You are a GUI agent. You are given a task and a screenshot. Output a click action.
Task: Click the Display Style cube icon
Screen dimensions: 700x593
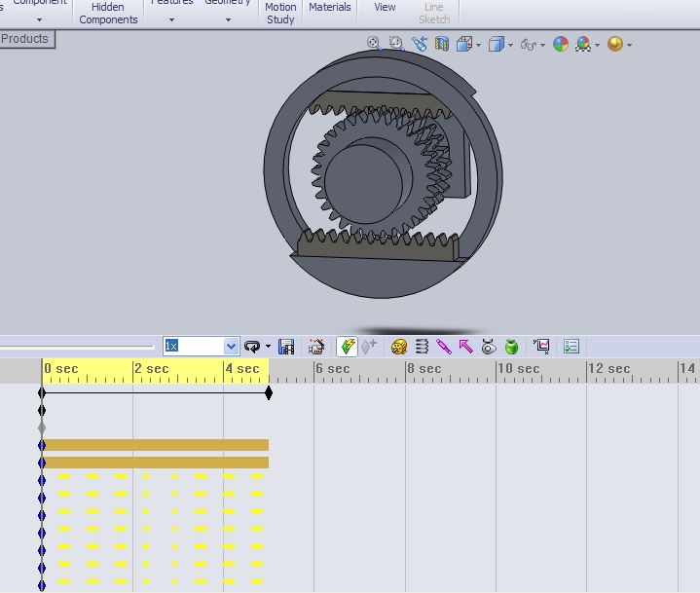[x=497, y=44]
